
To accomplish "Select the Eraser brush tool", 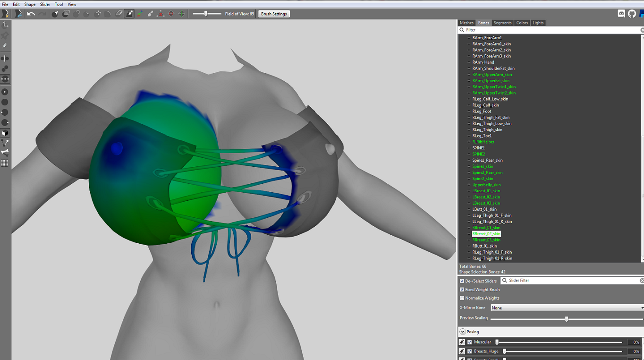I will pyautogui.click(x=119, y=14).
